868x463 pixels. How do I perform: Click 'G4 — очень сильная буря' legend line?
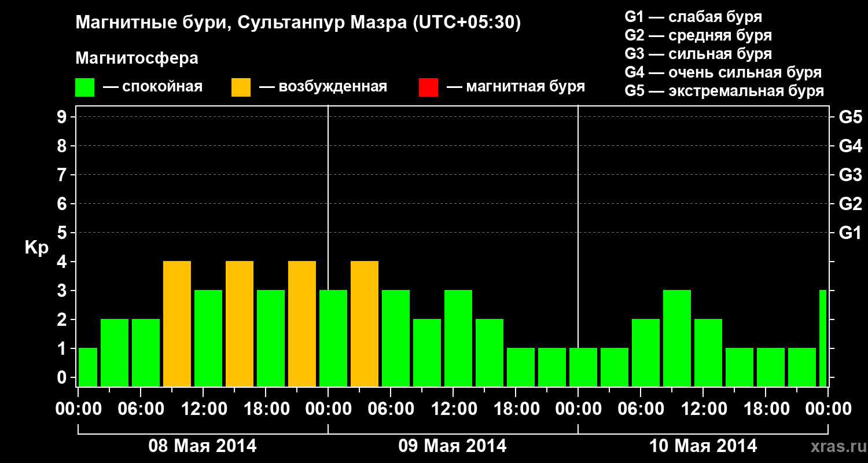tap(723, 72)
